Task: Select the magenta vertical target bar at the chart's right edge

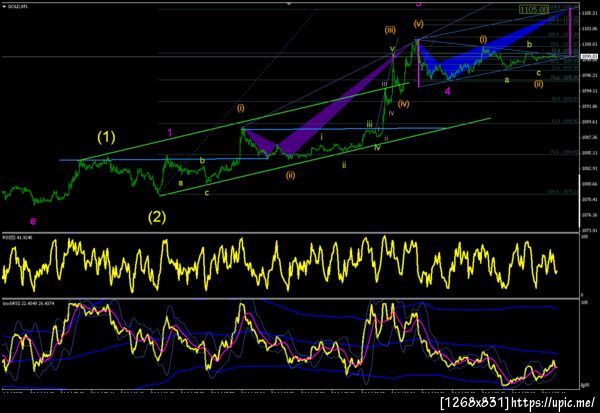Action: tap(570, 33)
